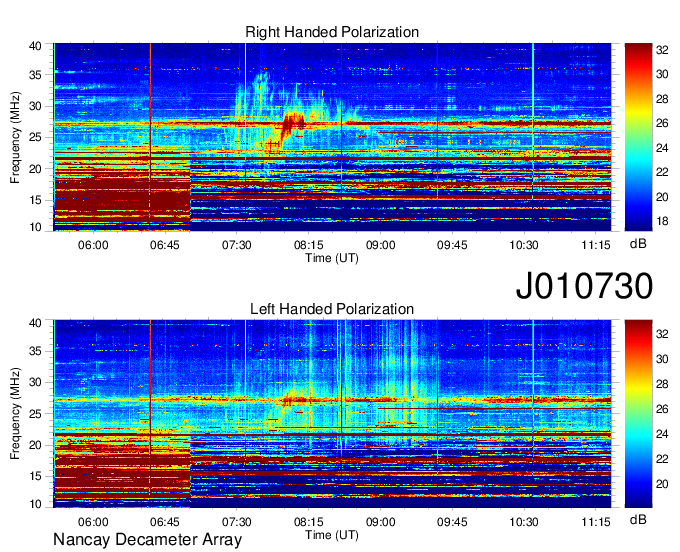Click the "Left Handed Polarization" plot title
The height and width of the screenshot is (552, 680).
(x=332, y=309)
